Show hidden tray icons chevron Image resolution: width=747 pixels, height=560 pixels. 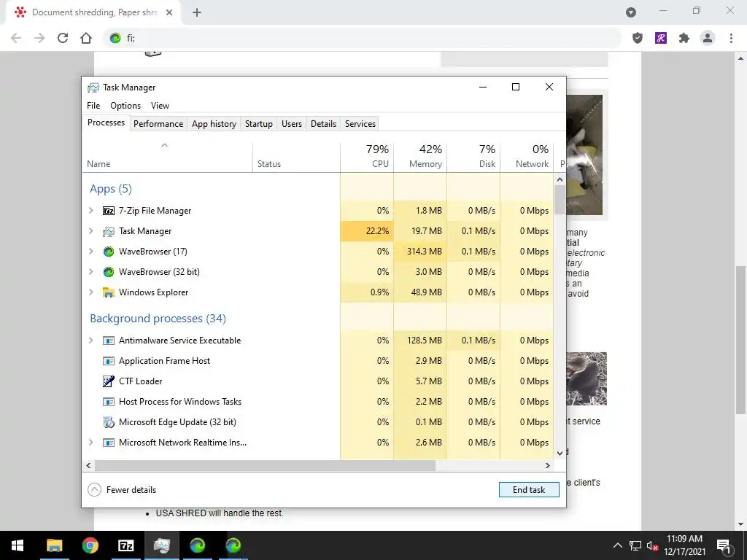tap(617, 545)
